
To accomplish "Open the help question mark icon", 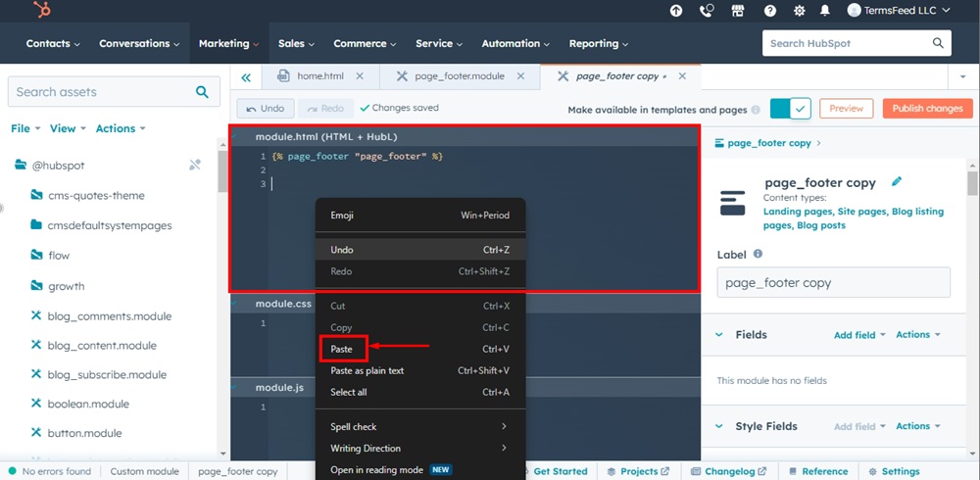I will 770,11.
